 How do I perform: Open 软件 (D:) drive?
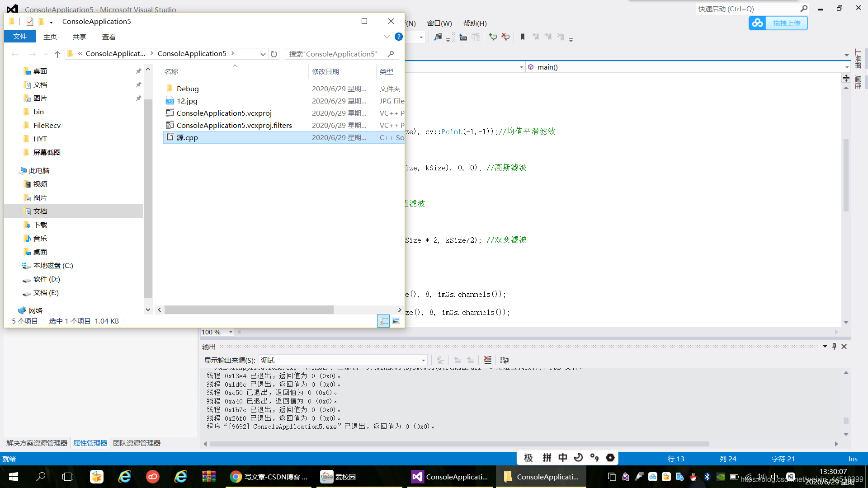(47, 279)
